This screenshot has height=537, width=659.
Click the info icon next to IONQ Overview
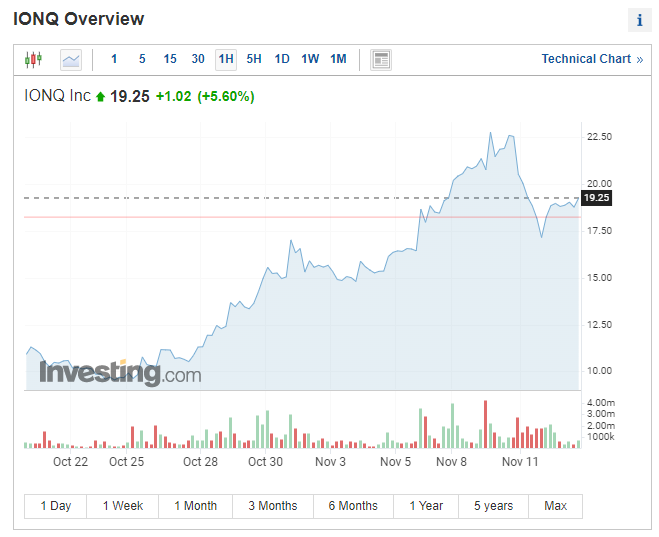pos(639,20)
